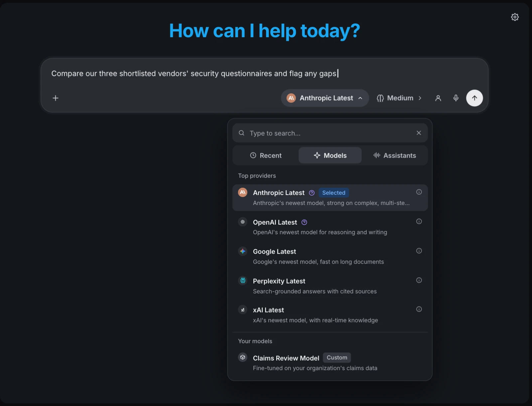Focus the Type to search field
The image size is (532, 406).
pos(330,133)
